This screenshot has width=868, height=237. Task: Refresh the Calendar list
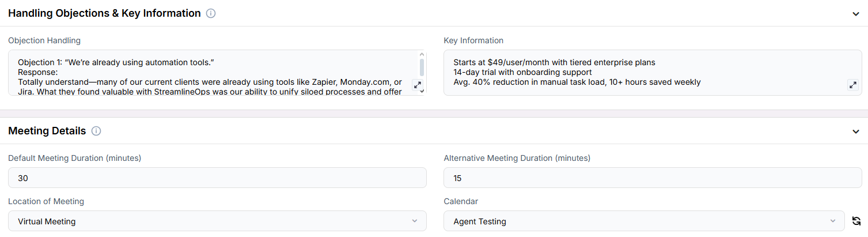pos(856,221)
